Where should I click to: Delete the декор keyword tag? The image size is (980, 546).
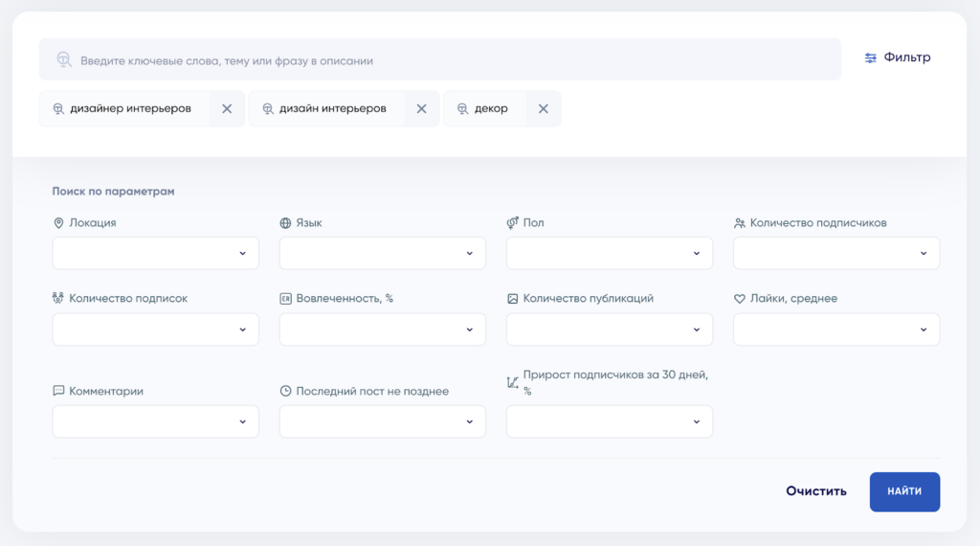[x=544, y=109]
